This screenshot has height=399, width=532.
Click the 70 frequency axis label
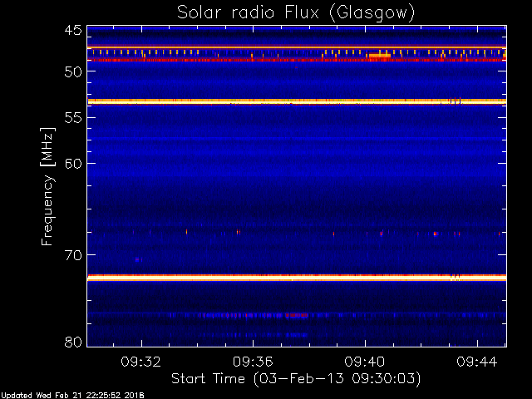point(73,255)
